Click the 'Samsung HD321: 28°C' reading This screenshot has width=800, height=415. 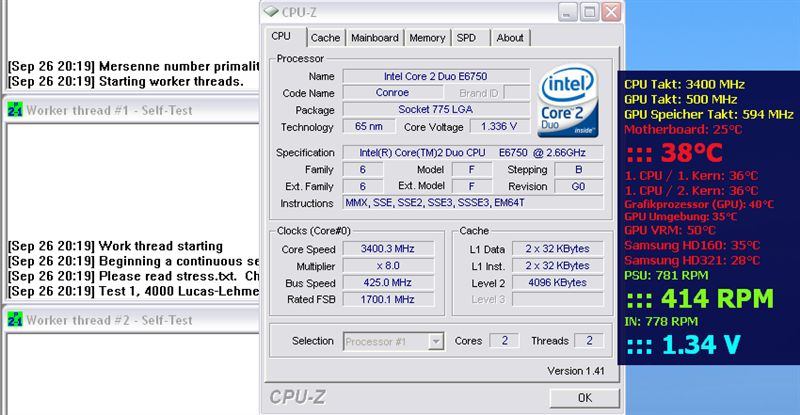pos(692,260)
